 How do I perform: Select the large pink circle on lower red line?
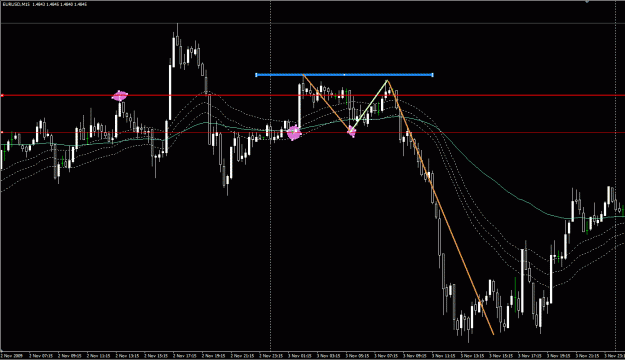pos(294,133)
